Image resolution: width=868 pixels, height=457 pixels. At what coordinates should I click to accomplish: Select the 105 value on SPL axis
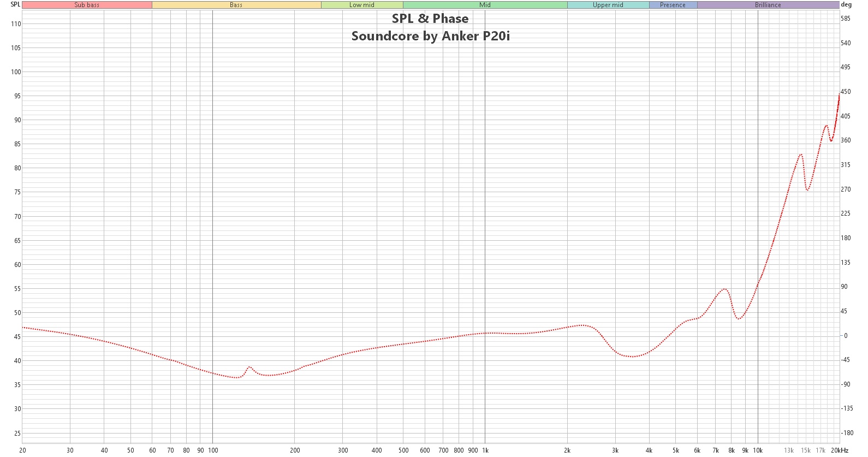coord(16,48)
